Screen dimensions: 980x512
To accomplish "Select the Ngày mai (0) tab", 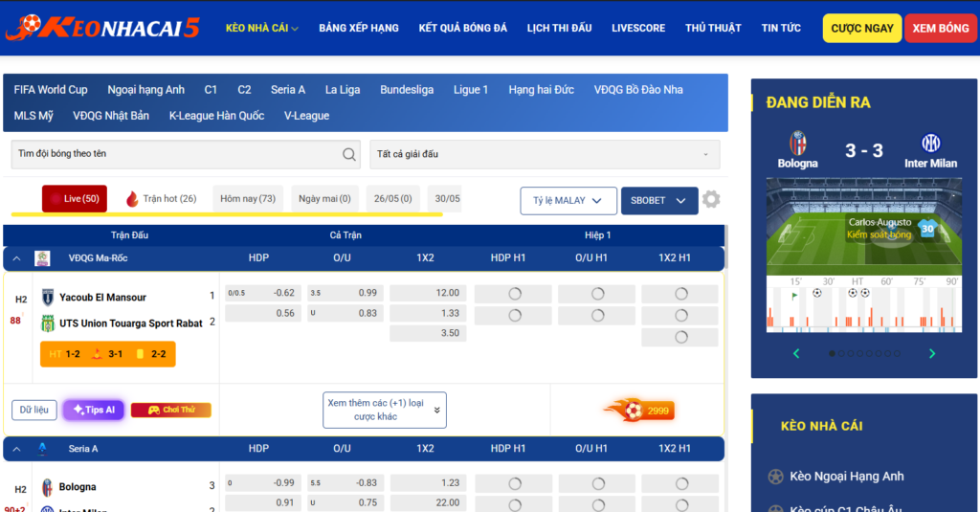I will (x=324, y=199).
